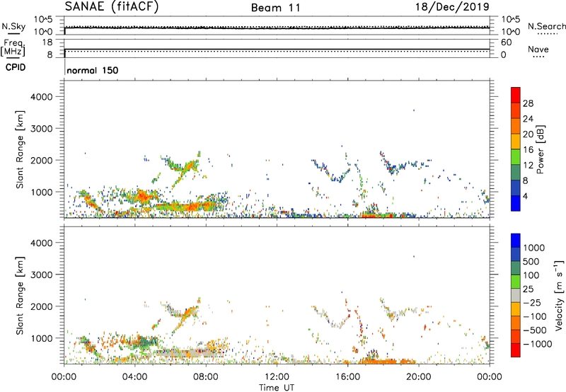Select the Beam 11 heading
This screenshot has width=566, height=392.
click(x=276, y=8)
